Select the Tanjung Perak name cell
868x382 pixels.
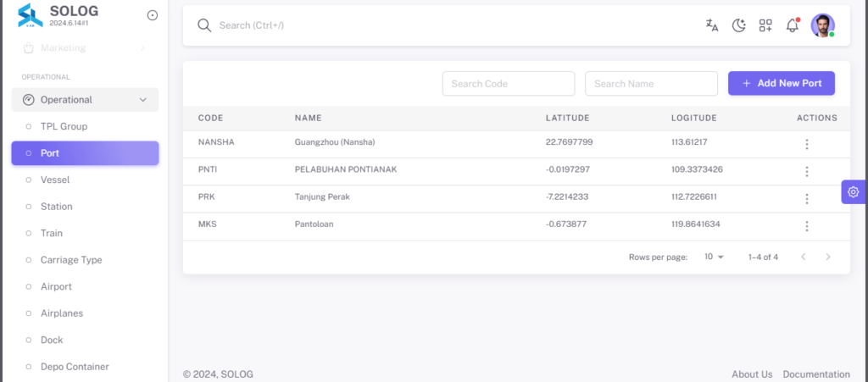[322, 197]
